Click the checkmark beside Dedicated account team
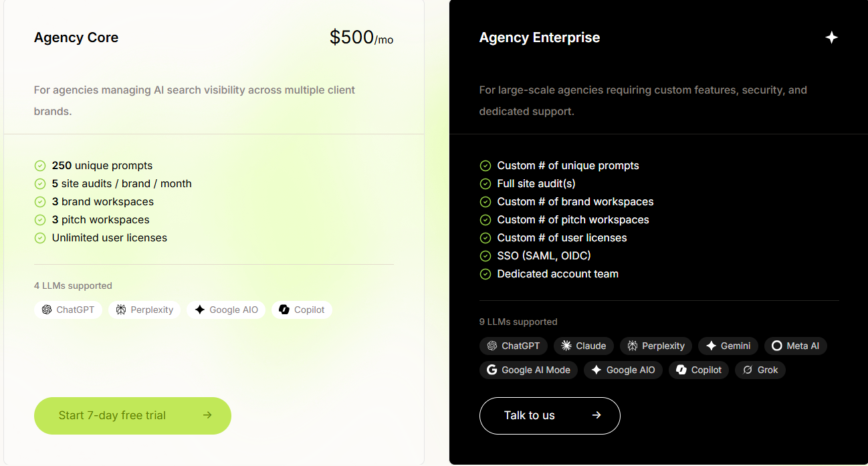Screen dimensions: 868x466 click(x=485, y=273)
